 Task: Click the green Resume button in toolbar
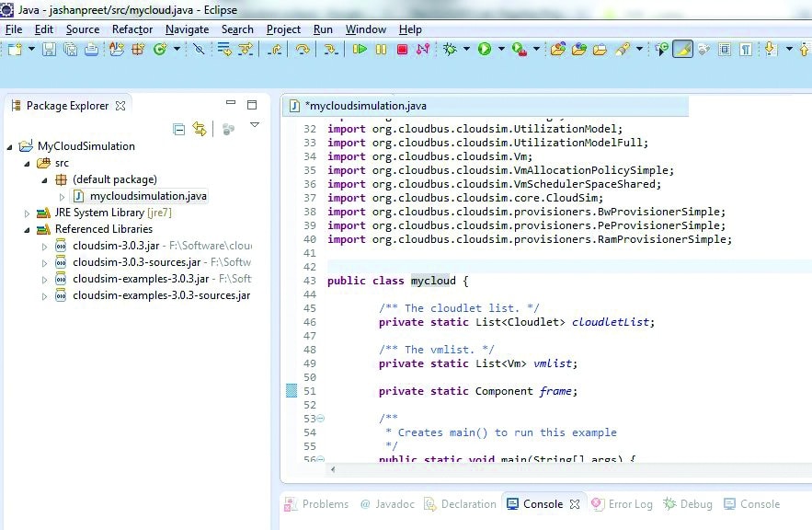pos(360,50)
